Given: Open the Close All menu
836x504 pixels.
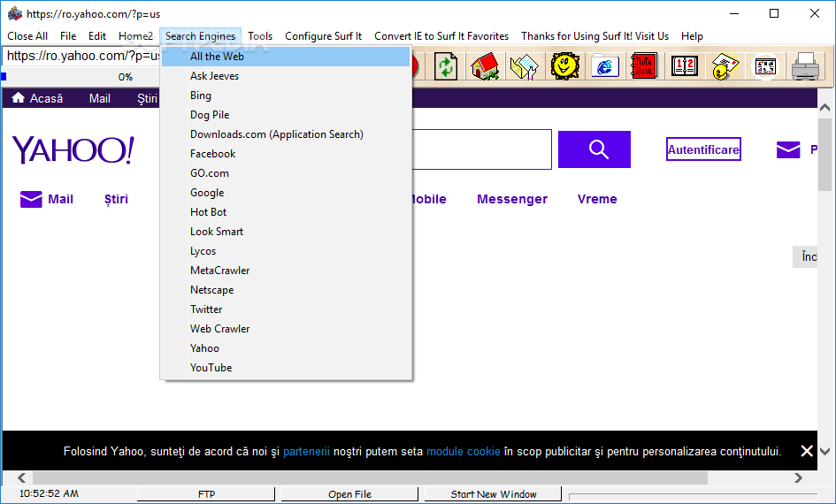Looking at the screenshot, I should click(x=27, y=35).
